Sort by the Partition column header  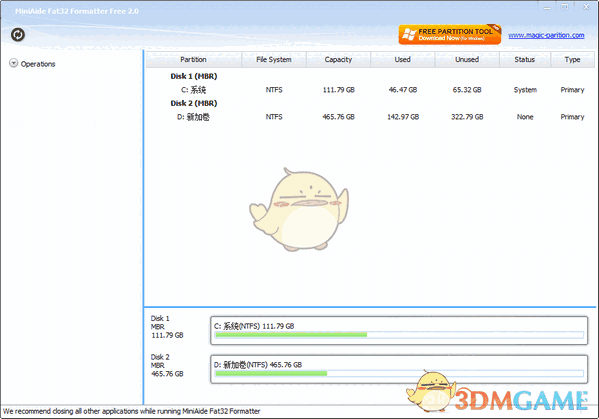tap(193, 60)
